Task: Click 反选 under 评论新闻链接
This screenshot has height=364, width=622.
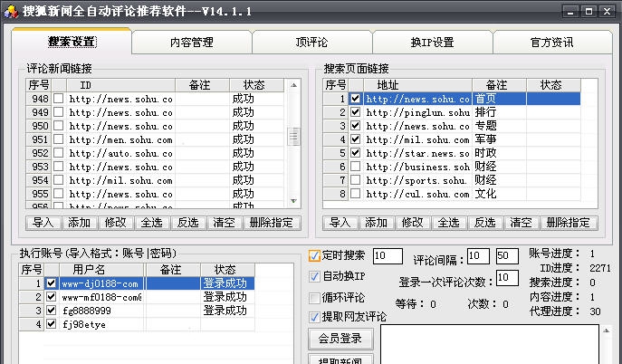Action: pyautogui.click(x=187, y=223)
